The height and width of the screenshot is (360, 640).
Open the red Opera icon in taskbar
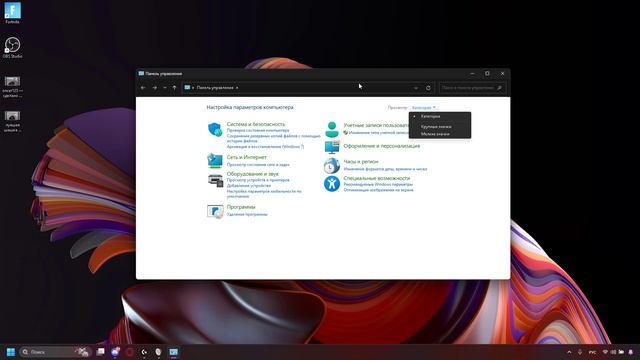coord(130,352)
